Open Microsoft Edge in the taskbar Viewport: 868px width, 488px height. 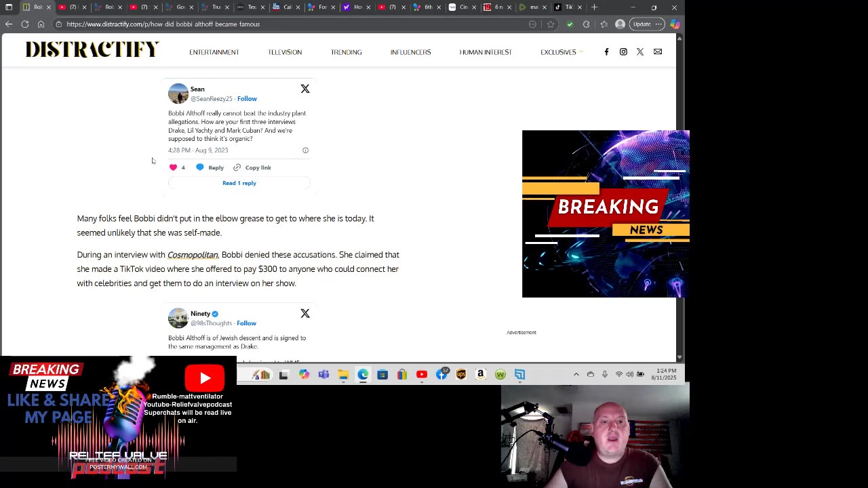click(x=363, y=374)
